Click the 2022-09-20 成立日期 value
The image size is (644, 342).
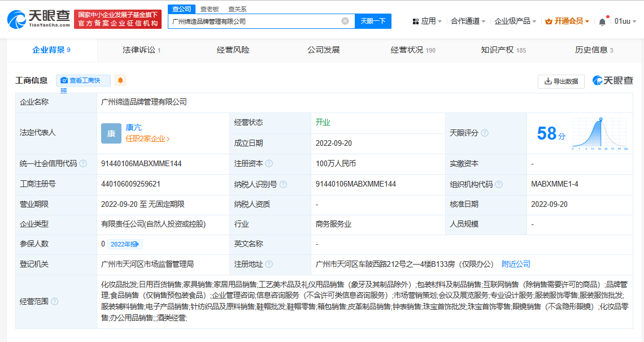333,144
